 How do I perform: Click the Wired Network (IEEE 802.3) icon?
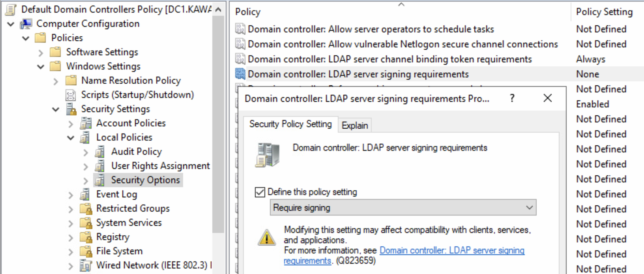click(86, 265)
